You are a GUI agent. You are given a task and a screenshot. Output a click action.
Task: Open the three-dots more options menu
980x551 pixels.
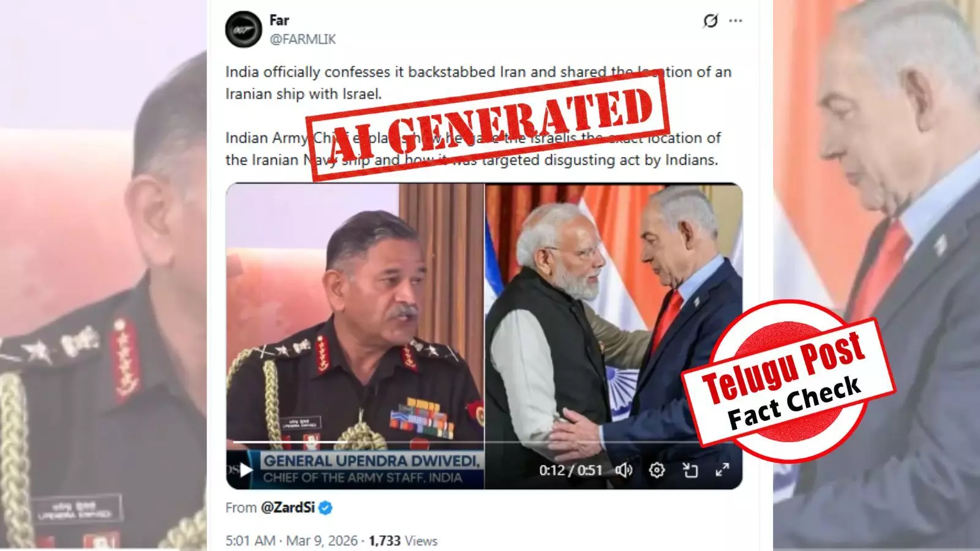coord(736,21)
